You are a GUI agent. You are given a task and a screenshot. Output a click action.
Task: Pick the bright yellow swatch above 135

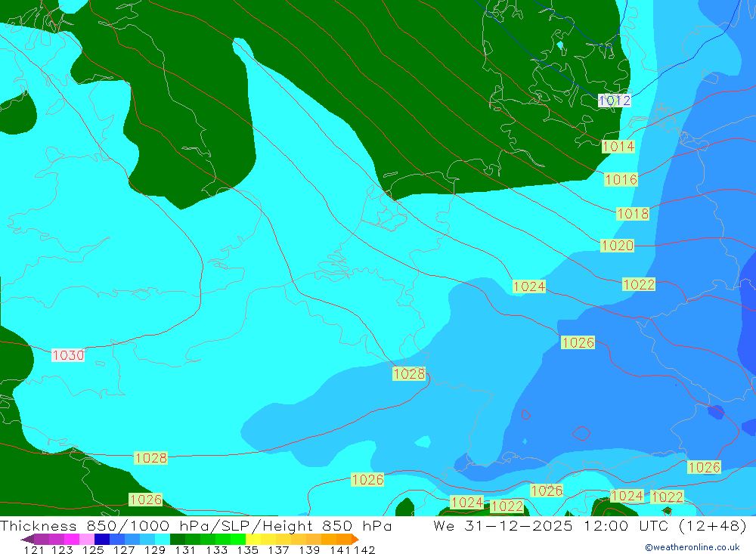point(253,539)
